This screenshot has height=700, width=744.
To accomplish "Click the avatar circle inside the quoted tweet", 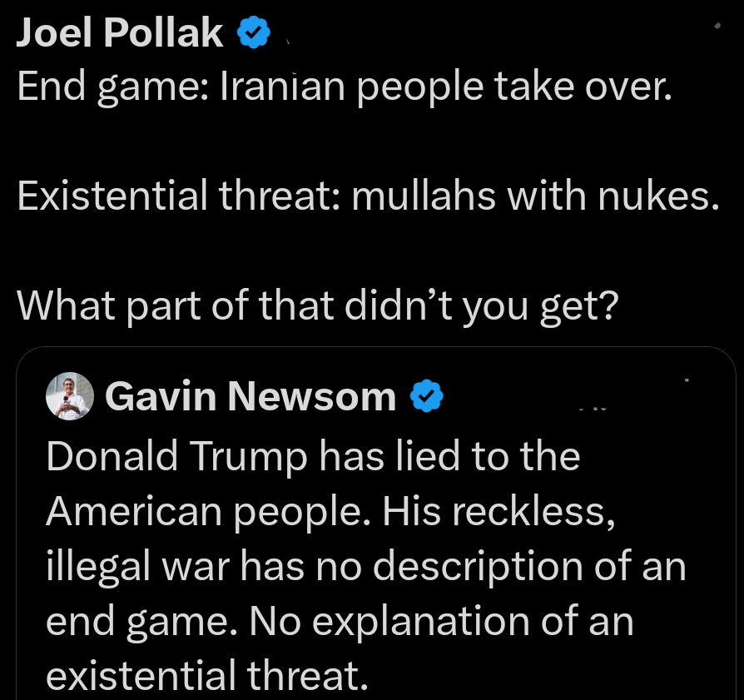I will pyautogui.click(x=70, y=396).
